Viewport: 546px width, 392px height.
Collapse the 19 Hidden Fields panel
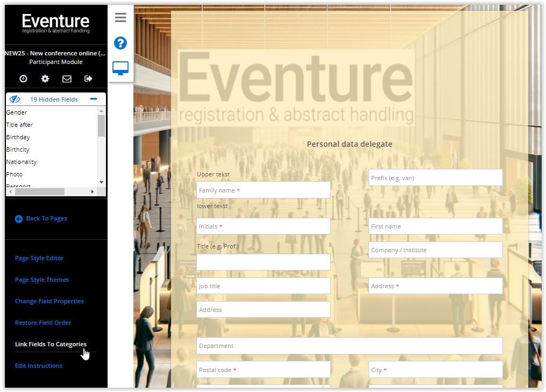point(93,99)
